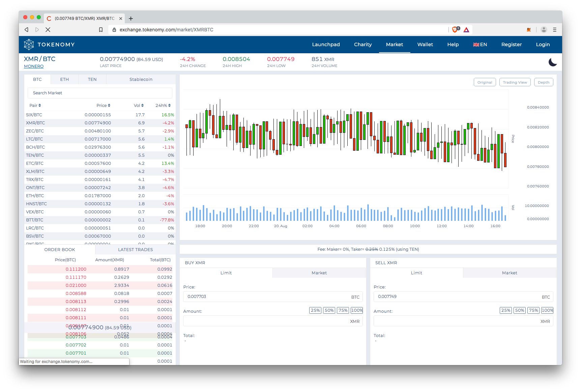This screenshot has width=581, height=392.
Task: Close the XMR/BTC browser tab
Action: 121,19
